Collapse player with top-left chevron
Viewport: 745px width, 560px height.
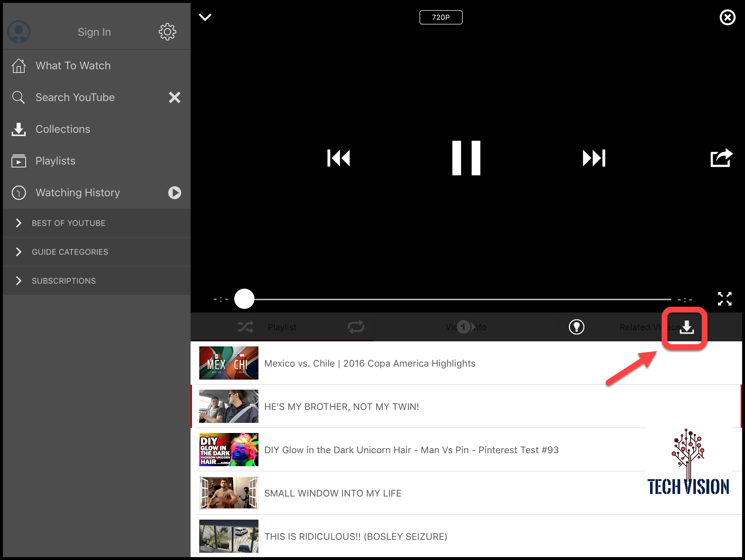pos(205,17)
